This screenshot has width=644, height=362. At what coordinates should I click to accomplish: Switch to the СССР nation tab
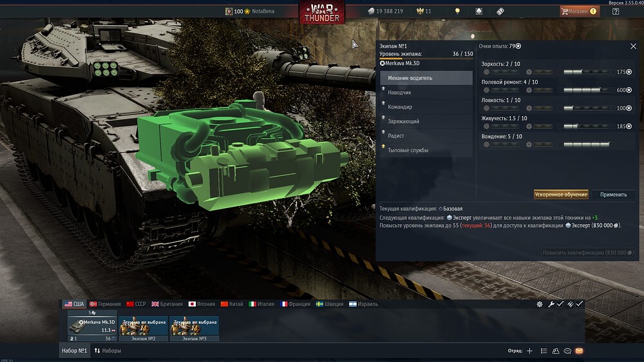[x=137, y=304]
